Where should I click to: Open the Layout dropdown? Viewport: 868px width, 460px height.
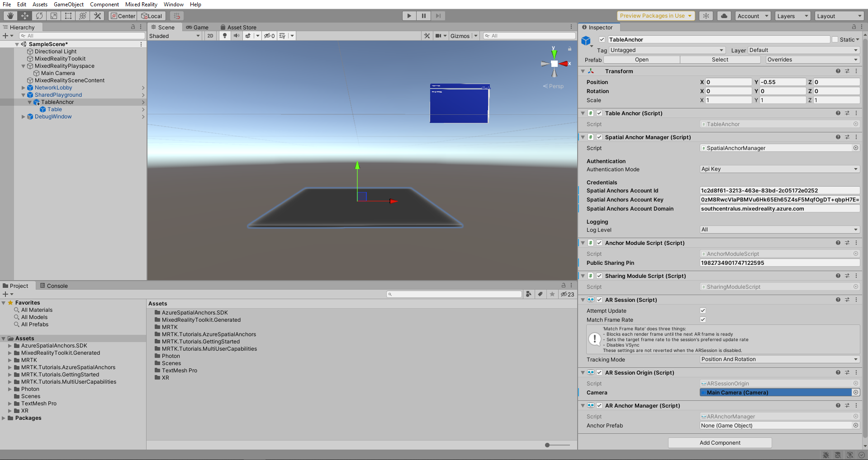pos(839,15)
